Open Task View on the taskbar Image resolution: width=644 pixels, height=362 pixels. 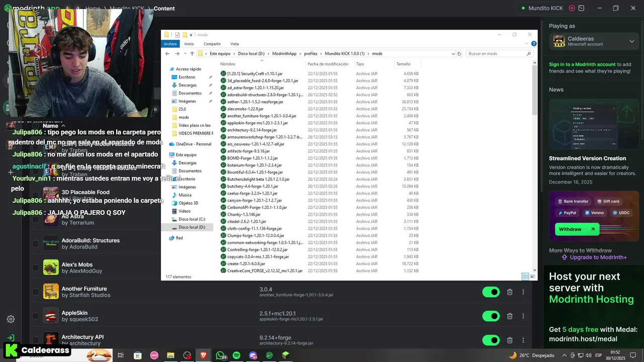pyautogui.click(x=121, y=355)
